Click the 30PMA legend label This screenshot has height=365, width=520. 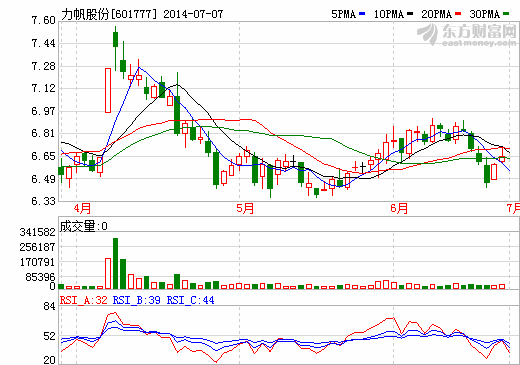[485, 14]
